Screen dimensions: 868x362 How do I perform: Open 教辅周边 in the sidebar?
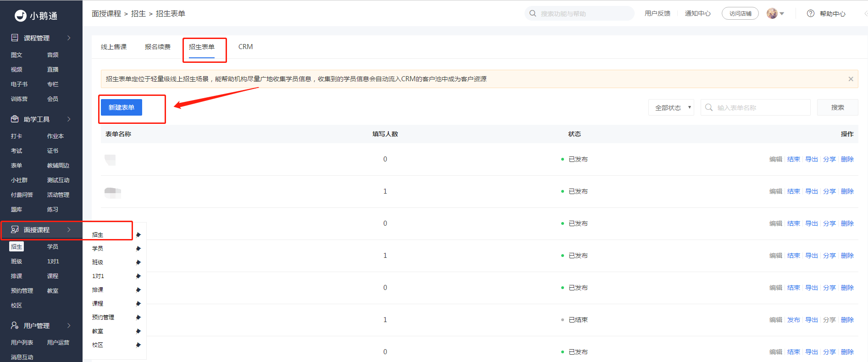click(x=58, y=166)
